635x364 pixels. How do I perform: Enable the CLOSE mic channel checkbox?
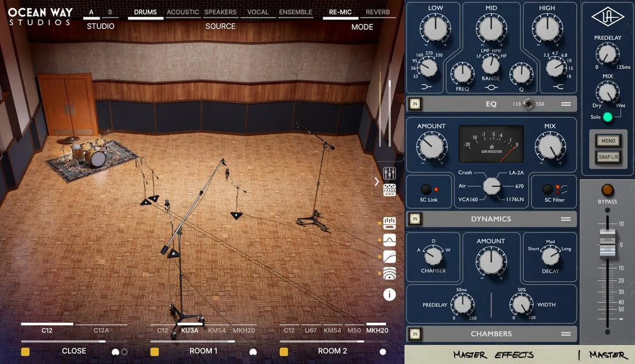click(x=24, y=351)
